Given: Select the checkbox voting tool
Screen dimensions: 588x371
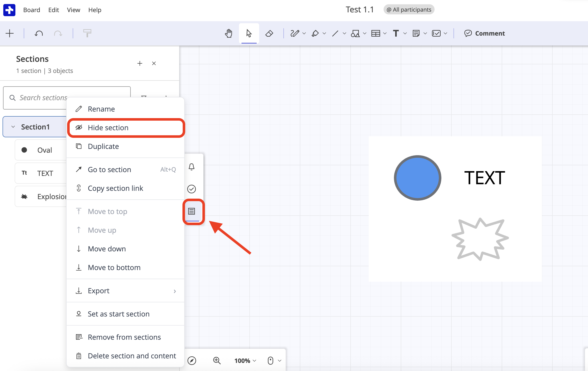Looking at the screenshot, I should click(x=436, y=33).
